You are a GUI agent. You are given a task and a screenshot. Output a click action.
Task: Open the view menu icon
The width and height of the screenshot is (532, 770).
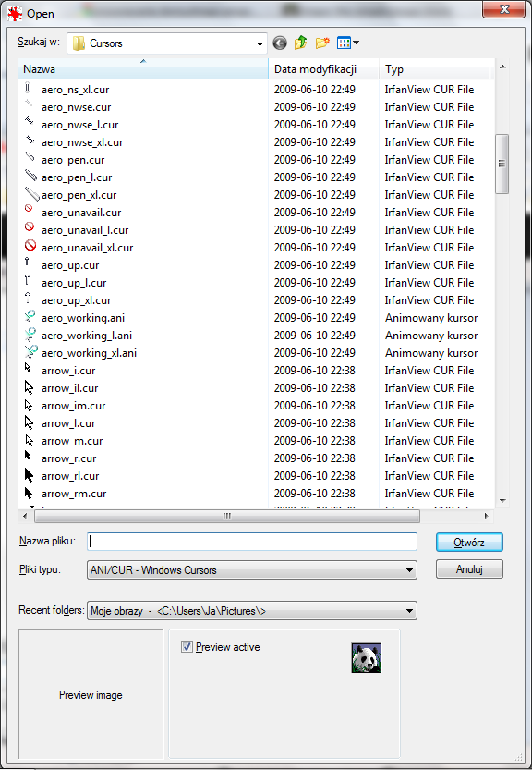pos(348,43)
